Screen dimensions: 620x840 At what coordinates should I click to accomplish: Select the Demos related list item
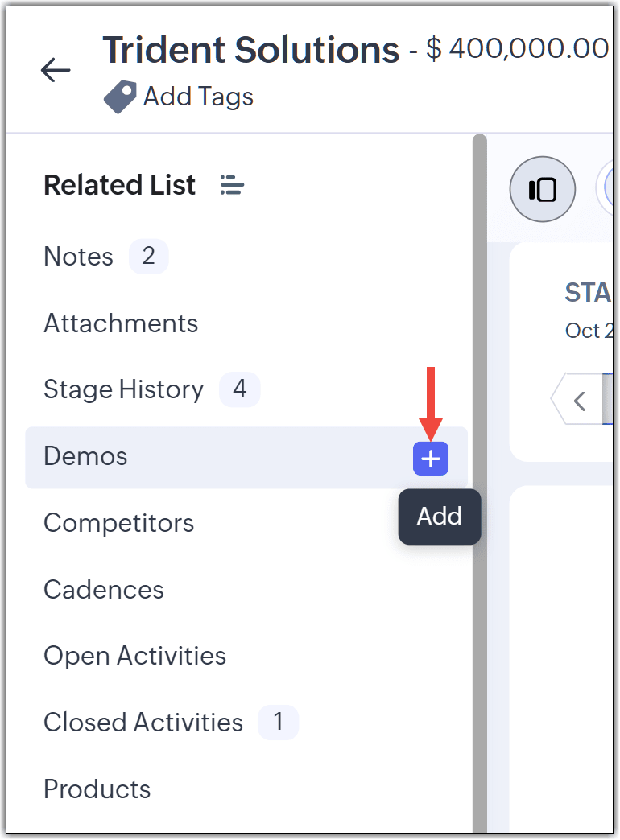coord(246,458)
